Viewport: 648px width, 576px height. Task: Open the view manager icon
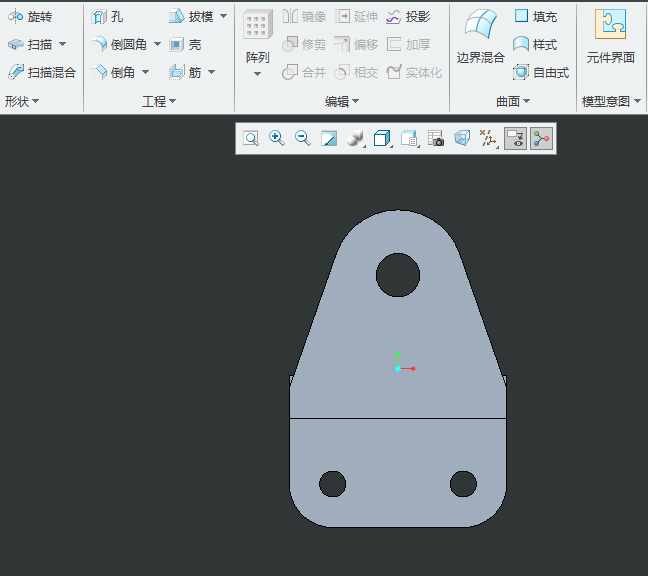tap(409, 138)
